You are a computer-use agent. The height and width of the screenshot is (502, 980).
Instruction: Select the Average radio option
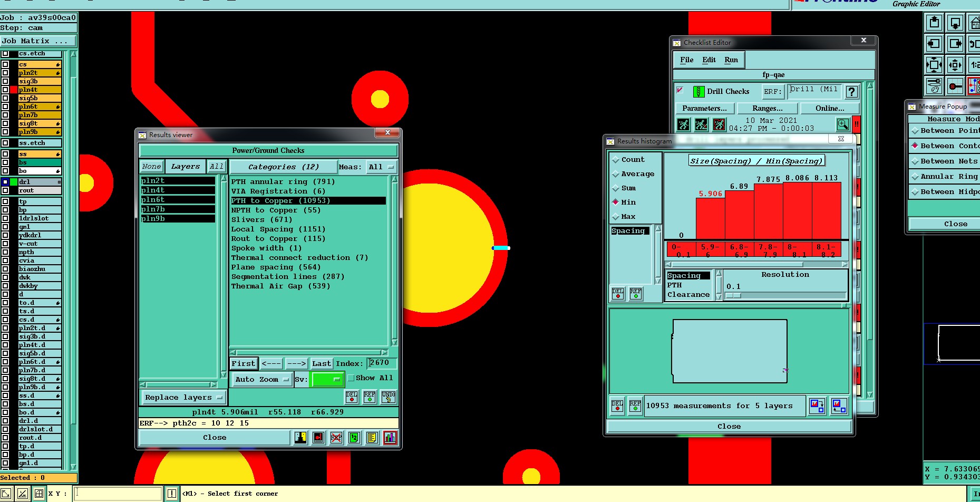tap(616, 174)
